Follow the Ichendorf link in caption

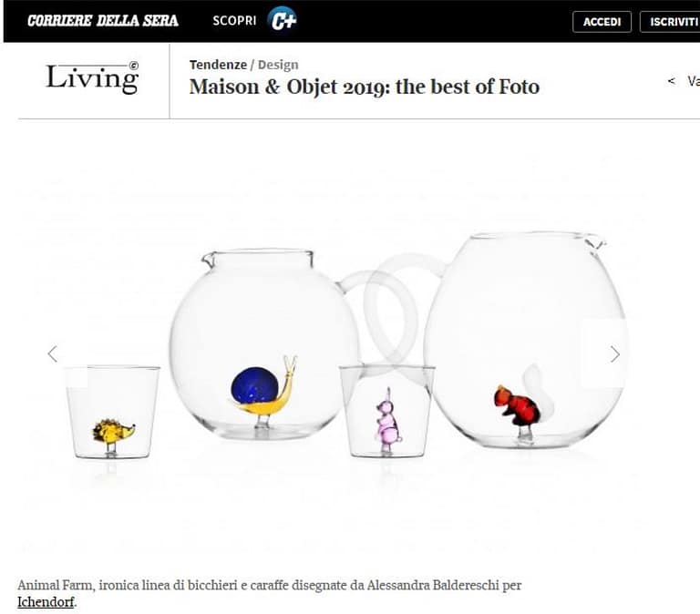46,601
